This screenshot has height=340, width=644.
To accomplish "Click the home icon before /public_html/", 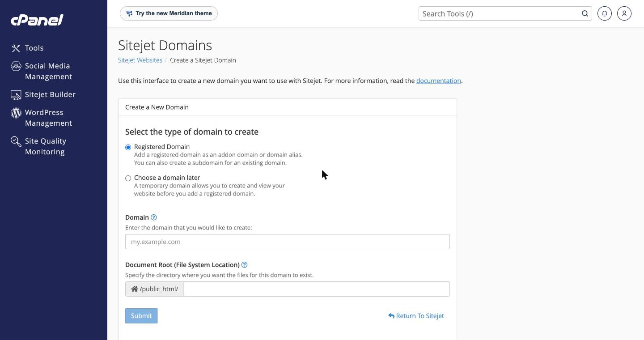I will pos(134,289).
